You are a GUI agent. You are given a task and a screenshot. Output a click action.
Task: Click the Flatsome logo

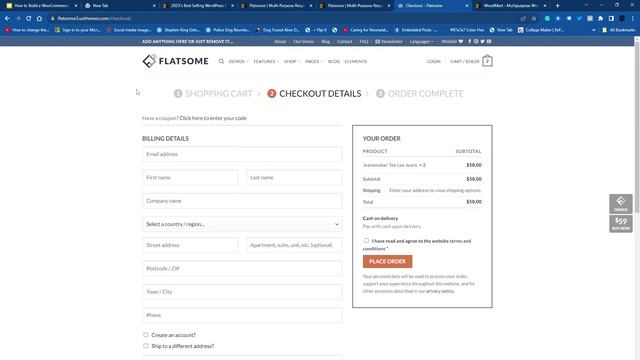[x=175, y=61]
